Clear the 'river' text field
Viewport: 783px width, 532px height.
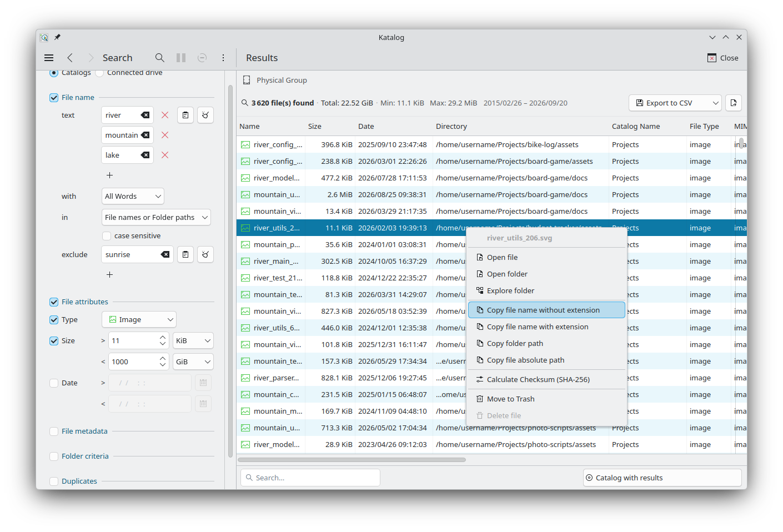pyautogui.click(x=145, y=115)
